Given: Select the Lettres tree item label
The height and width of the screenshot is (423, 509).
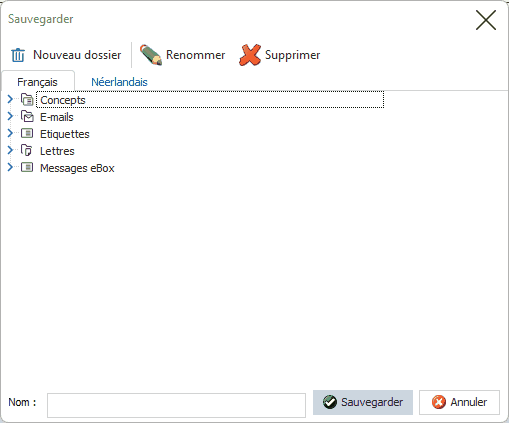Looking at the screenshot, I should 57,151.
